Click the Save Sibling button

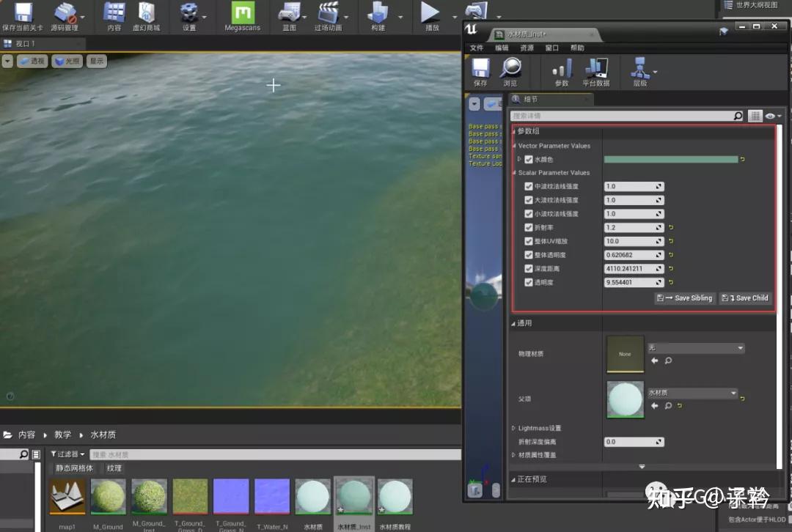683,298
